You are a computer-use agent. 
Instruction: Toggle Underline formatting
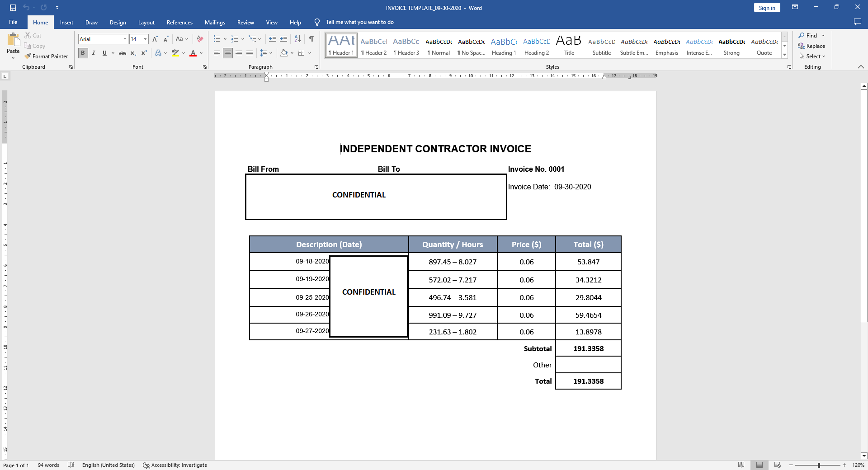click(104, 53)
